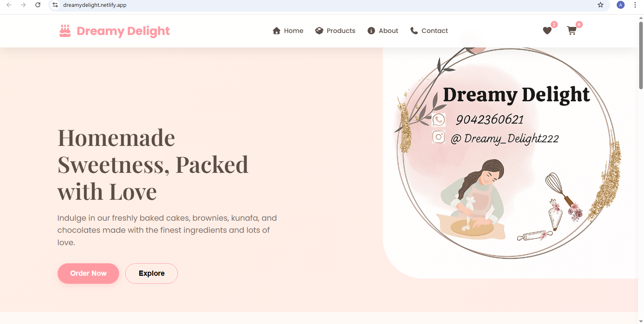This screenshot has height=324, width=644.
Task: Open the Home nav item
Action: click(288, 31)
